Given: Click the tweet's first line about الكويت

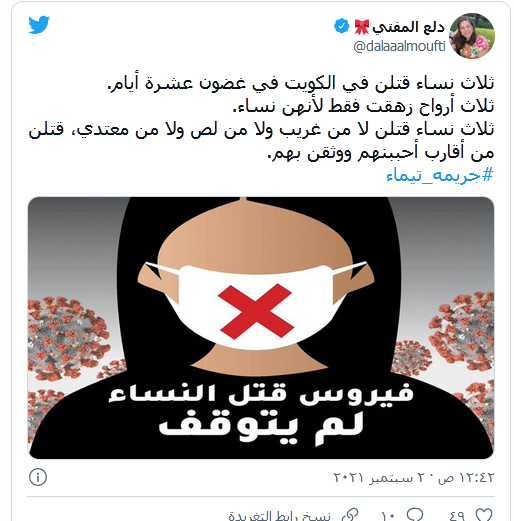Looking at the screenshot, I should [x=300, y=83].
